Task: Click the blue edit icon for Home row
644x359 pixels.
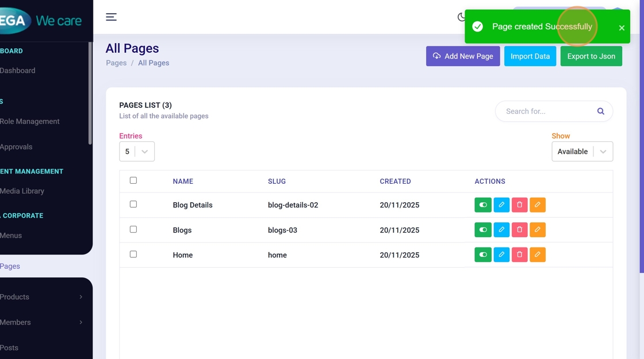Action: point(501,254)
